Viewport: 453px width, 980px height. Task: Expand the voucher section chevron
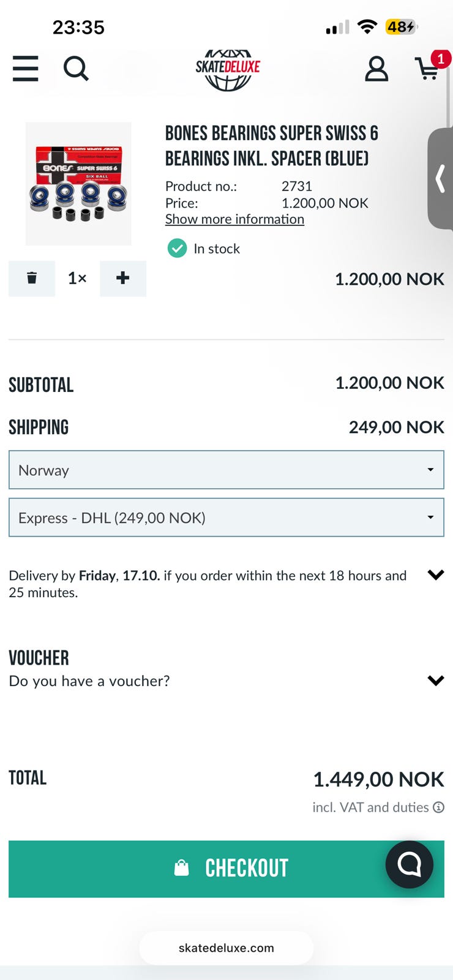tap(435, 680)
